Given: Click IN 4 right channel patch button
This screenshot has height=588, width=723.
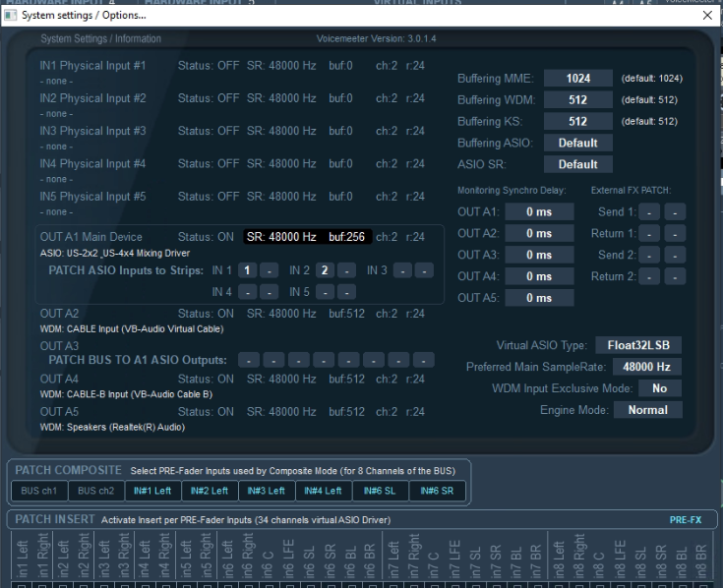Looking at the screenshot, I should (x=270, y=292).
